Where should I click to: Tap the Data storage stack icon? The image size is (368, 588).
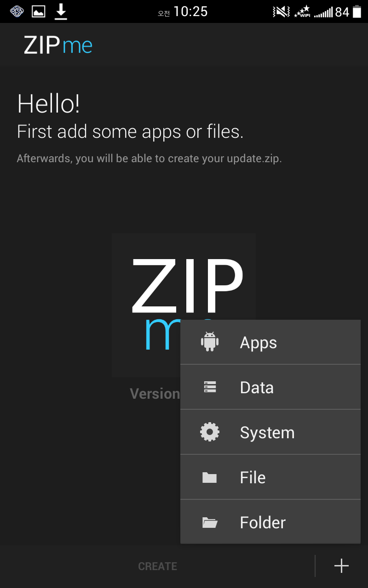point(210,387)
